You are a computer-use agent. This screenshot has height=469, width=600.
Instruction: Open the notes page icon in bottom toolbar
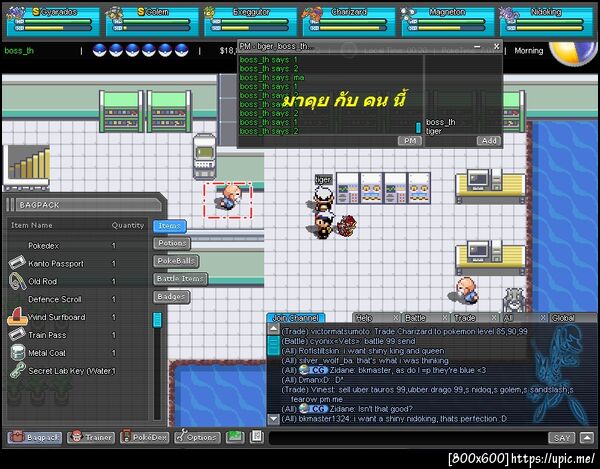[256, 437]
